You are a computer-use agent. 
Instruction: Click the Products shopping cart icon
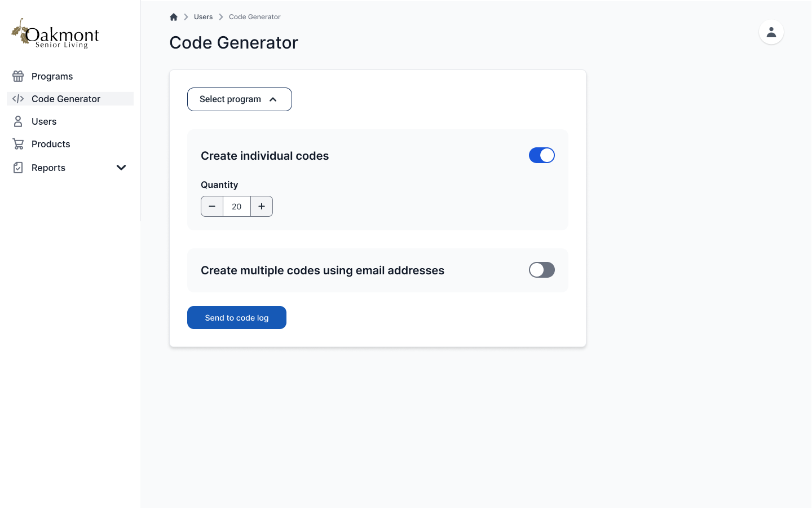(x=18, y=144)
